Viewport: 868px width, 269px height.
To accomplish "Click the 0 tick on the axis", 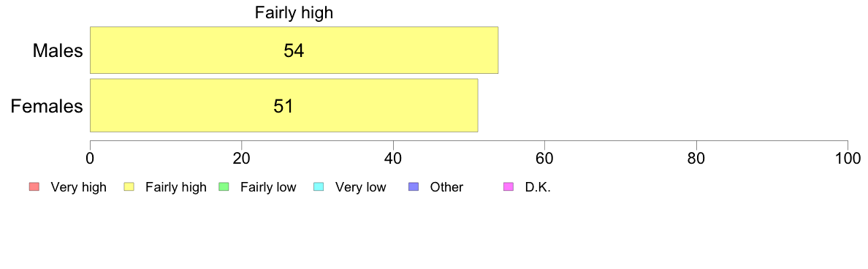I will 90,158.
